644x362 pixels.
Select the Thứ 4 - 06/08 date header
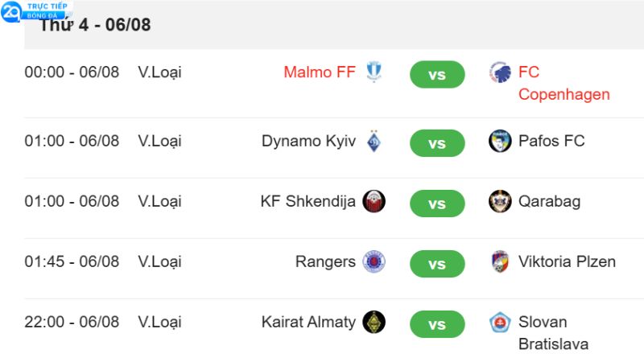pos(97,25)
